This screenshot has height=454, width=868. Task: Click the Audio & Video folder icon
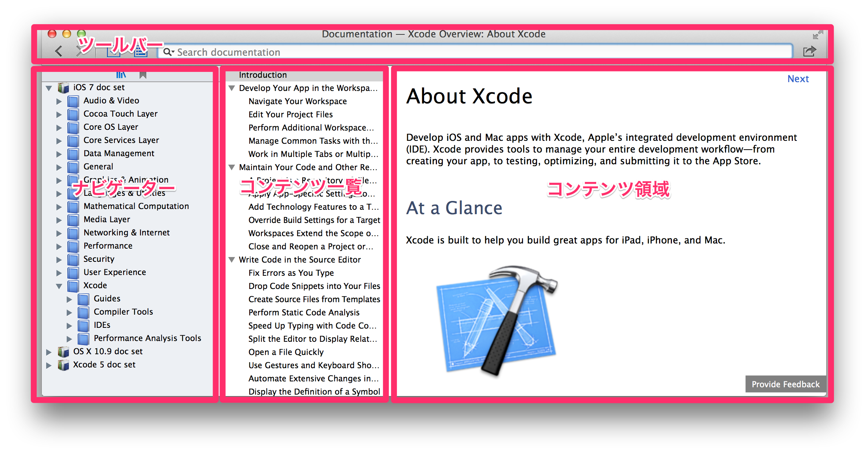point(73,101)
